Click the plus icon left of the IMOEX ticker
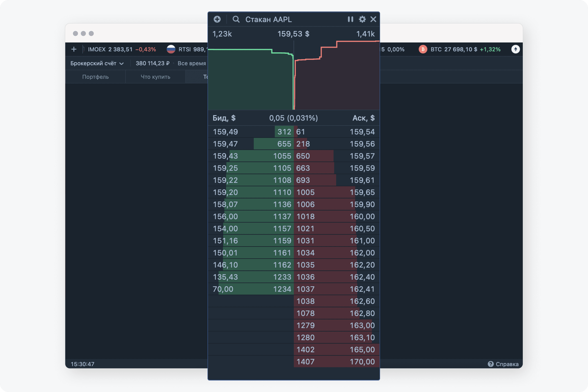This screenshot has width=588, height=392. tap(74, 49)
